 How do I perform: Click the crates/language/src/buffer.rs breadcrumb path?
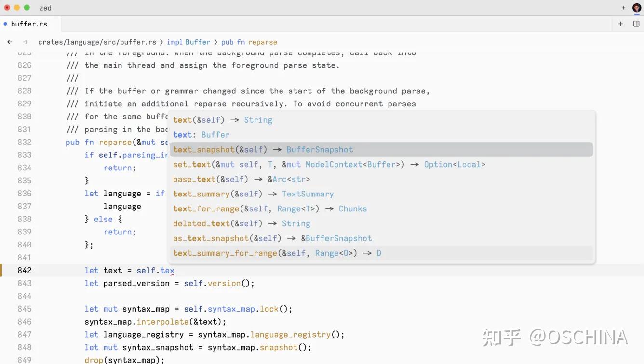point(97,42)
